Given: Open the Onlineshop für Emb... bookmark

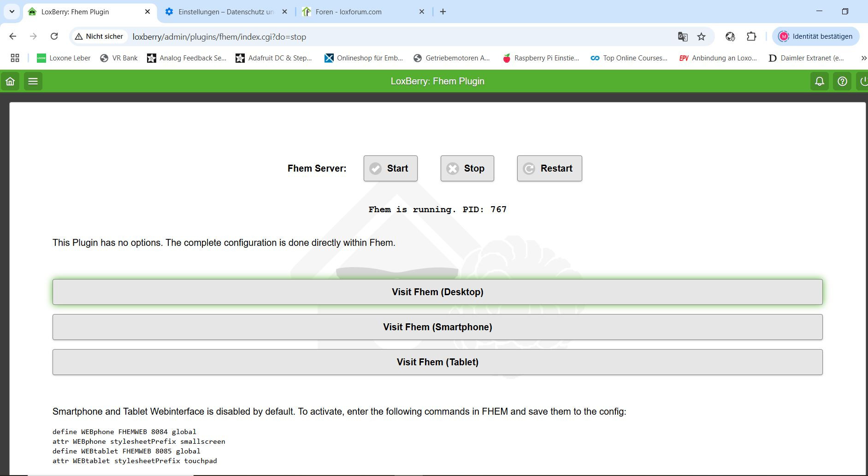Looking at the screenshot, I should point(364,58).
